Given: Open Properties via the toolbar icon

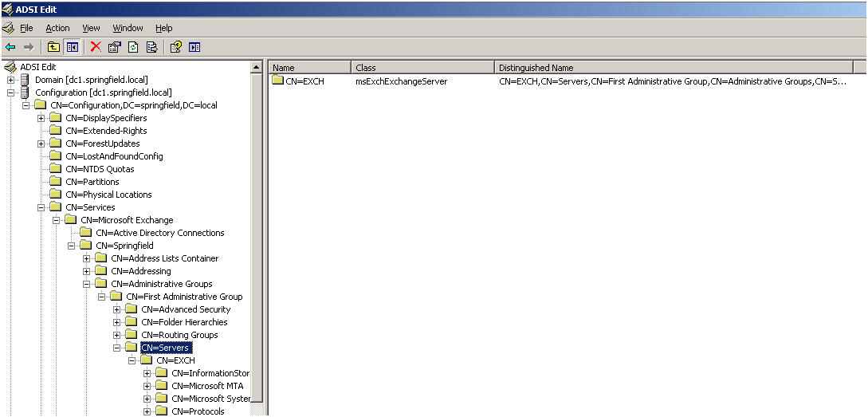Looking at the screenshot, I should (x=115, y=48).
